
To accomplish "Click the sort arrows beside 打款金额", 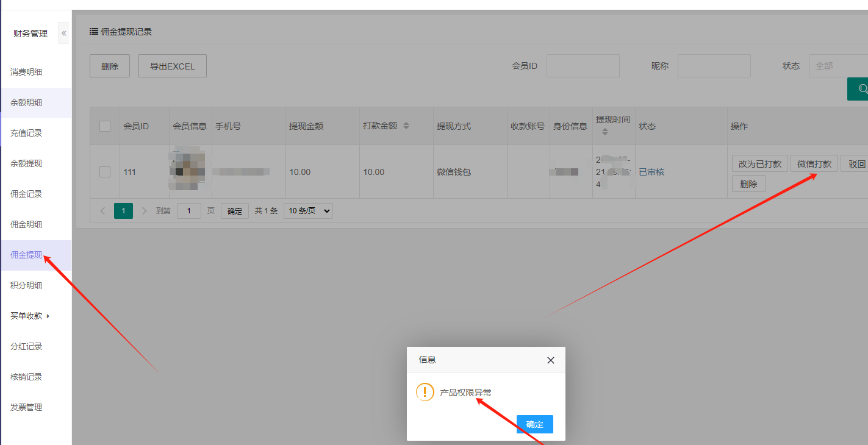I will tap(406, 126).
